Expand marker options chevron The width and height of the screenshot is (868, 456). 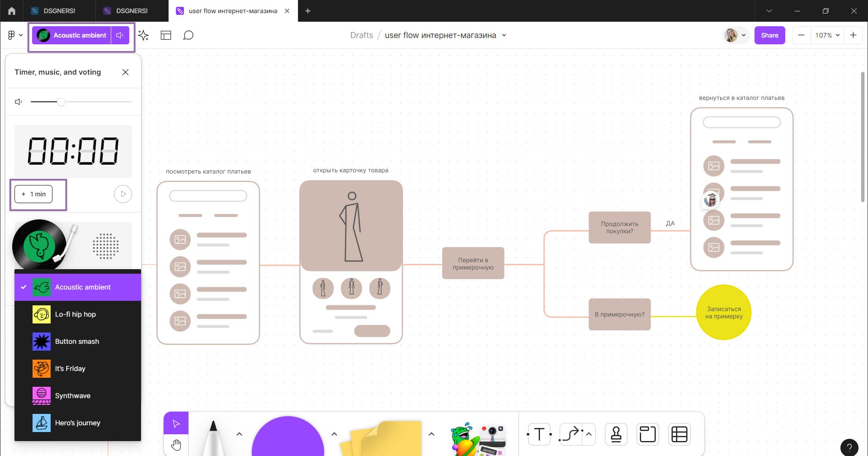(239, 434)
